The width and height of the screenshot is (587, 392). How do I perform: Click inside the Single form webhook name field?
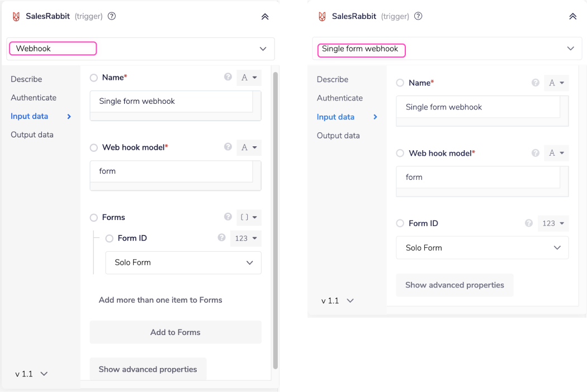tap(171, 101)
